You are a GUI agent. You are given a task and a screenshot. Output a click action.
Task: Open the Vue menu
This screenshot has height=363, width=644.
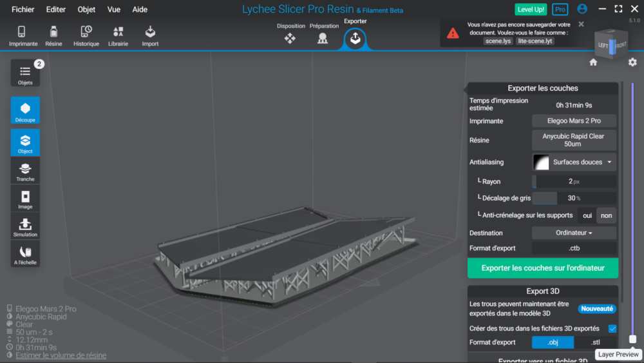pos(114,10)
